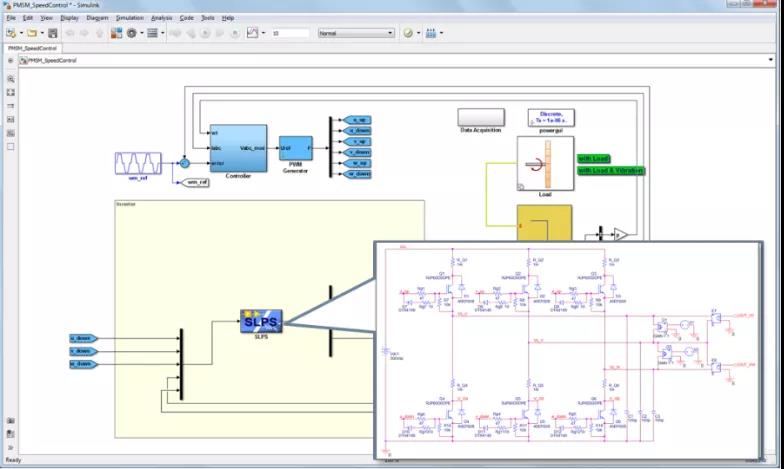Select the wm_ref output port tag
Screen dimensions: 784x469
coord(196,182)
